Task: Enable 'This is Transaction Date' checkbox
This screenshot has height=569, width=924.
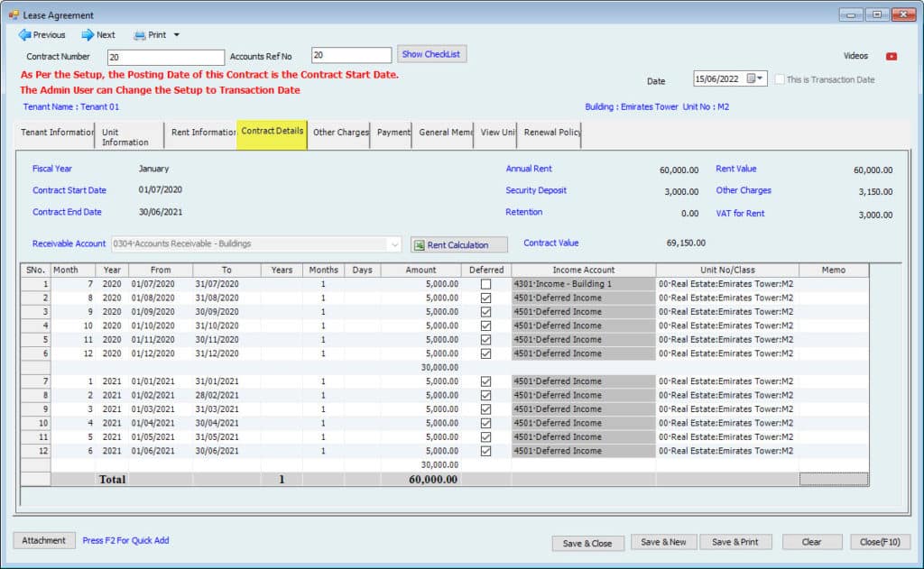Action: 780,79
